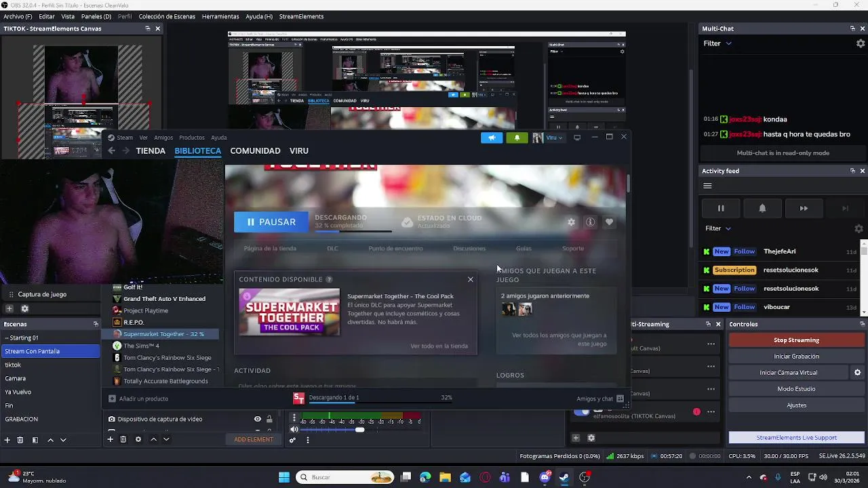Expand the Activity feed Filter dropdown
Viewport: 868px width, 488px height.
pos(717,228)
